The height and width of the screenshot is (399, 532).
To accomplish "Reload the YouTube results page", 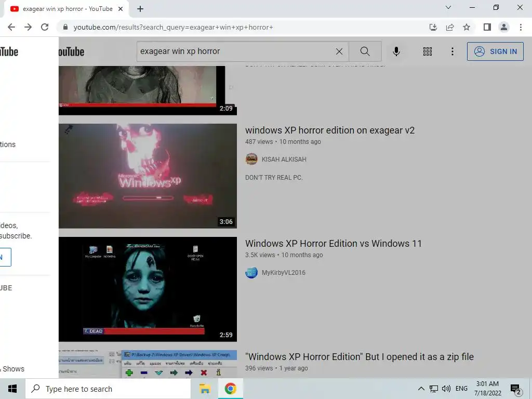I will click(x=45, y=27).
